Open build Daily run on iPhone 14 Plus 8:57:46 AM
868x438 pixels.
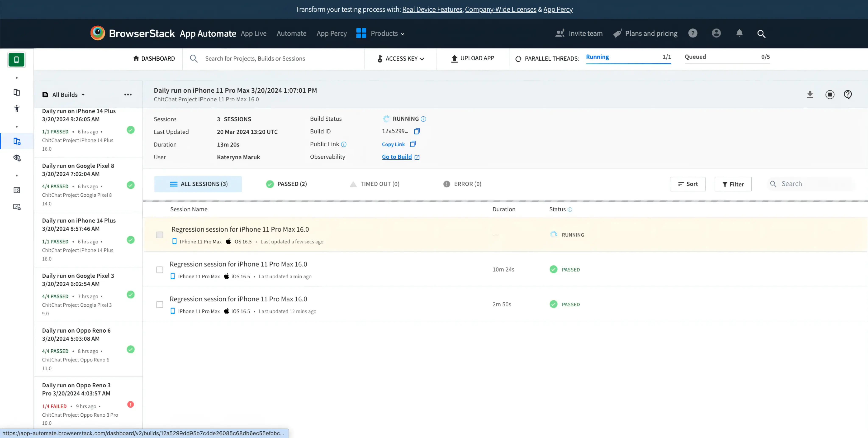pos(88,240)
